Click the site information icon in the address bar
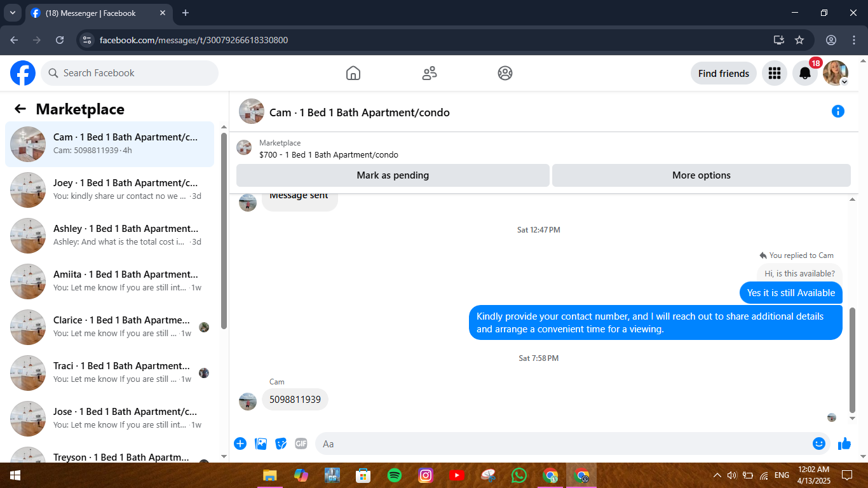 [x=88, y=40]
